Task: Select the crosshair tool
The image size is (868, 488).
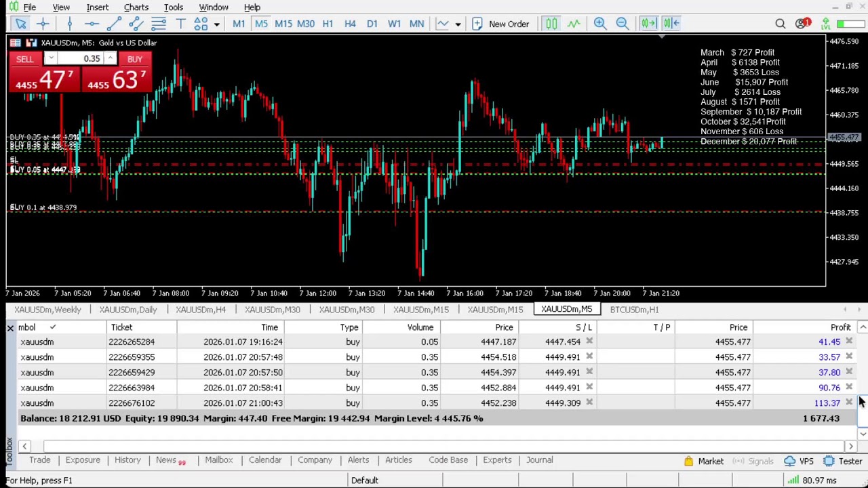Action: [x=43, y=24]
